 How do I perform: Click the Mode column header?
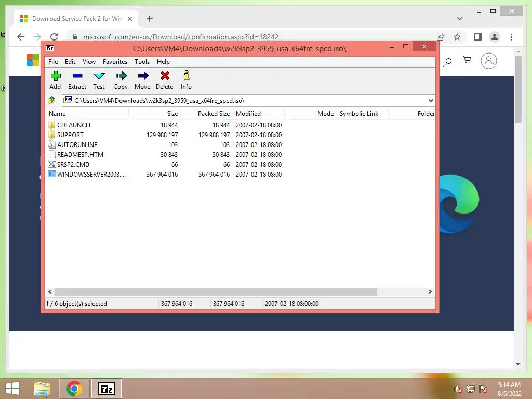pos(310,114)
